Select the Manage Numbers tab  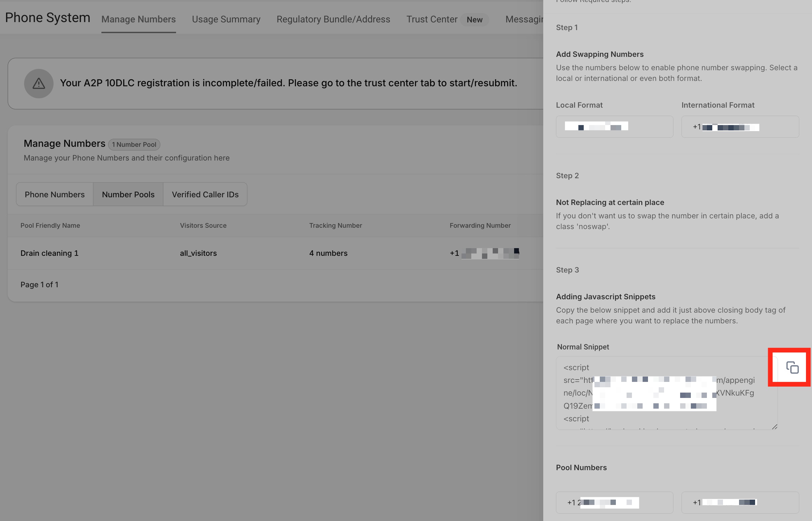point(138,19)
